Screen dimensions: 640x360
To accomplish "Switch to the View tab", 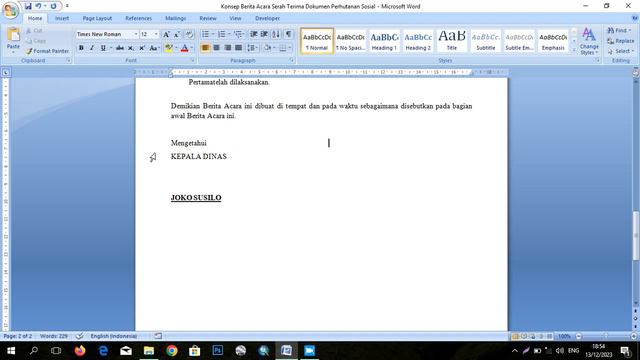I will tap(235, 18).
